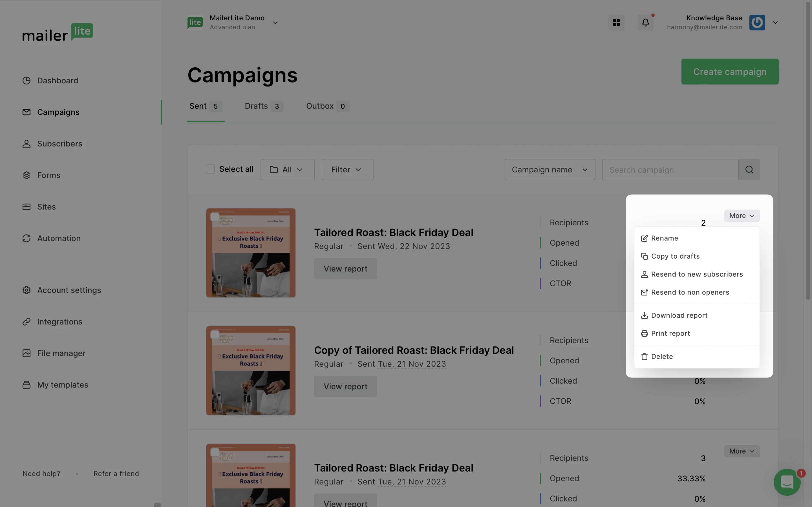Open the Campaign name search-type dropdown
Viewport: 812px width, 507px height.
(550, 170)
